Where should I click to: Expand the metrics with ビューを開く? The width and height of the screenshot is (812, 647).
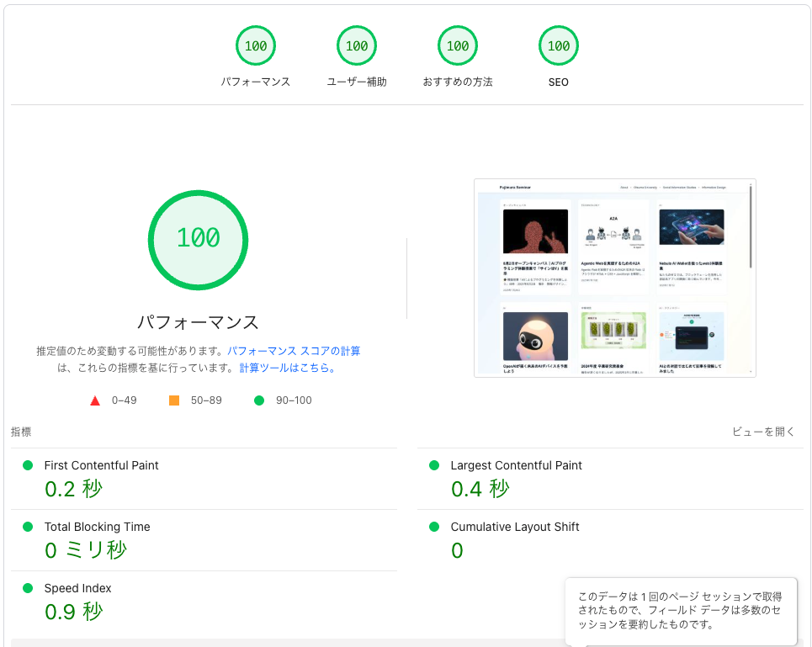click(764, 432)
